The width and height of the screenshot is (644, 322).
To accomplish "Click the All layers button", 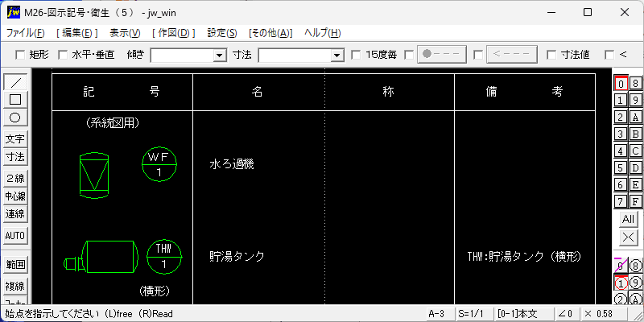I will (629, 219).
